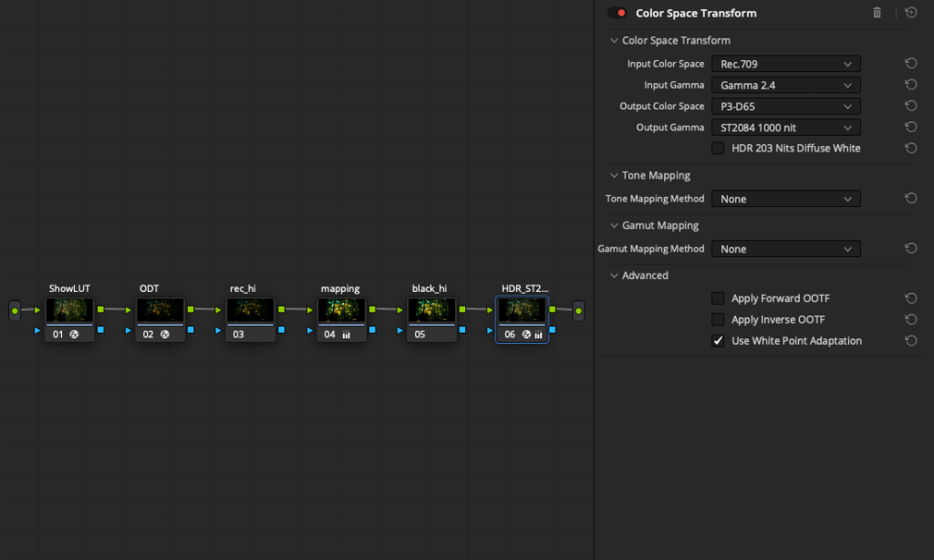Delete the Color Space Transform effect with trash icon

click(x=877, y=13)
